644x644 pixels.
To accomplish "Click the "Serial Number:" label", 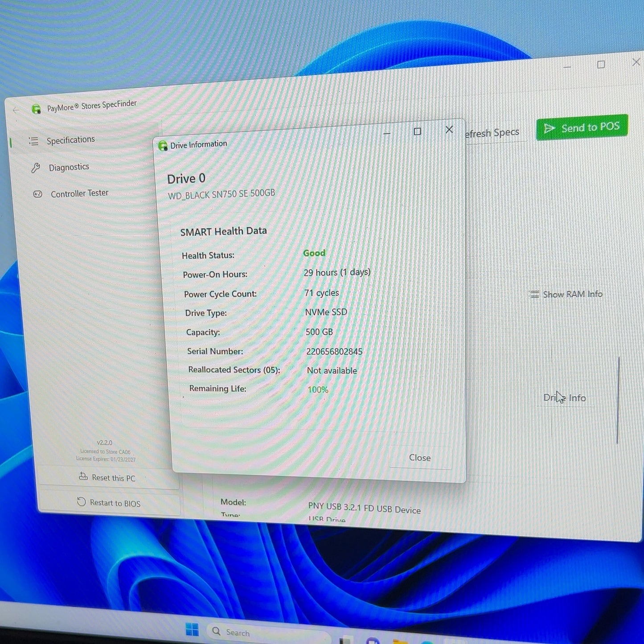I will point(215,351).
